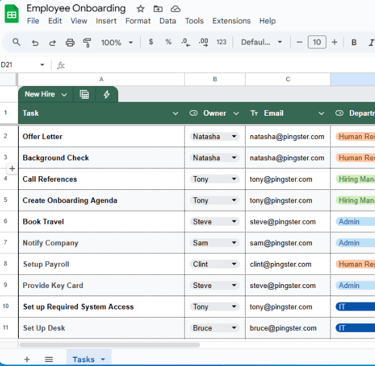The height and width of the screenshot is (366, 375).
Task: Expand the name box dropdown arrow
Action: [x=42, y=65]
